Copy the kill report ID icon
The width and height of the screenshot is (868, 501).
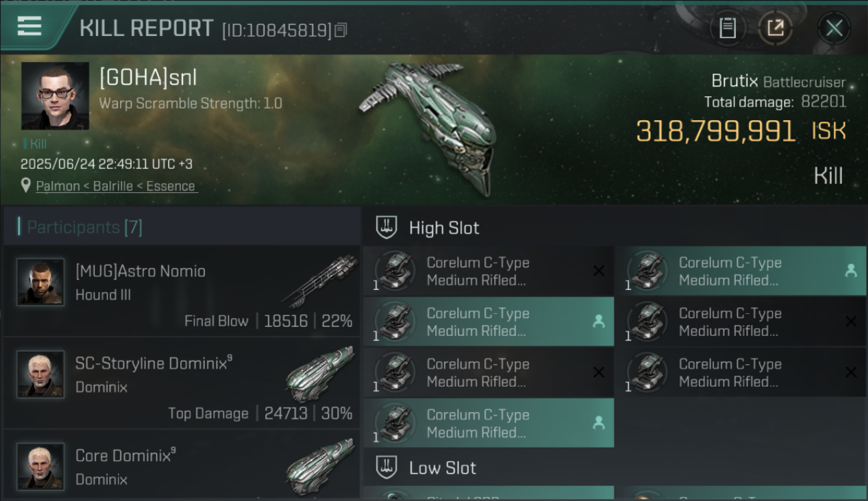click(x=341, y=29)
